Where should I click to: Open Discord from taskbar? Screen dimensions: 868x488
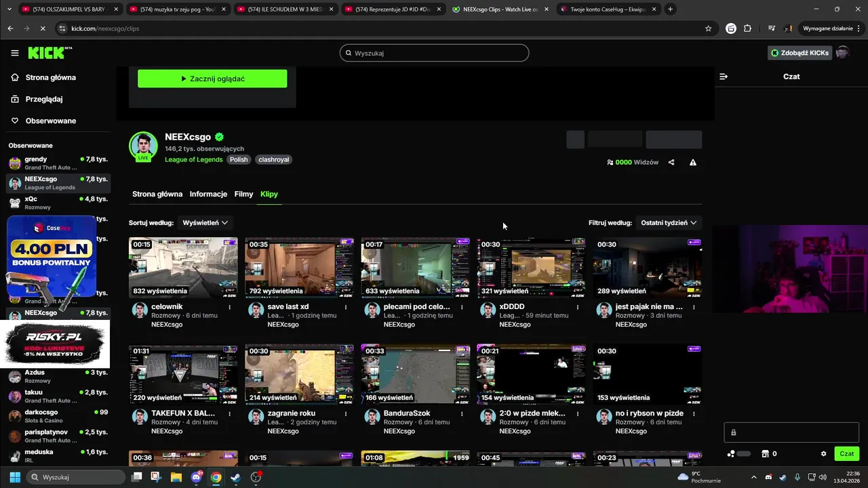click(197, 477)
